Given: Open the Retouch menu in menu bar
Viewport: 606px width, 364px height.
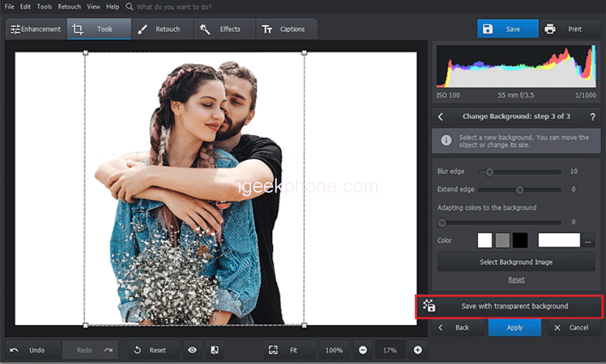Looking at the screenshot, I should pos(69,6).
